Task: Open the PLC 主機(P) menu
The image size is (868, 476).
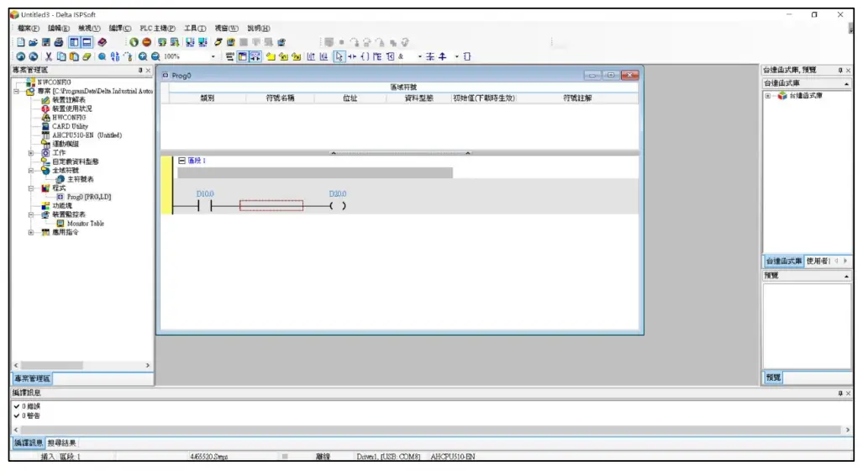Action: (158, 29)
